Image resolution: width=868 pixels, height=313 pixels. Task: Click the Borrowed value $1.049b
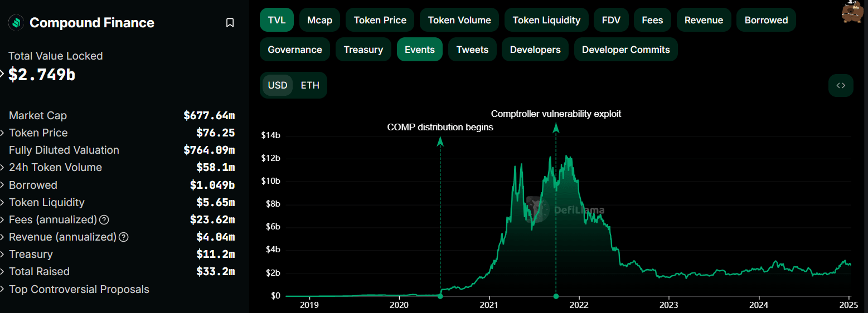pos(212,185)
